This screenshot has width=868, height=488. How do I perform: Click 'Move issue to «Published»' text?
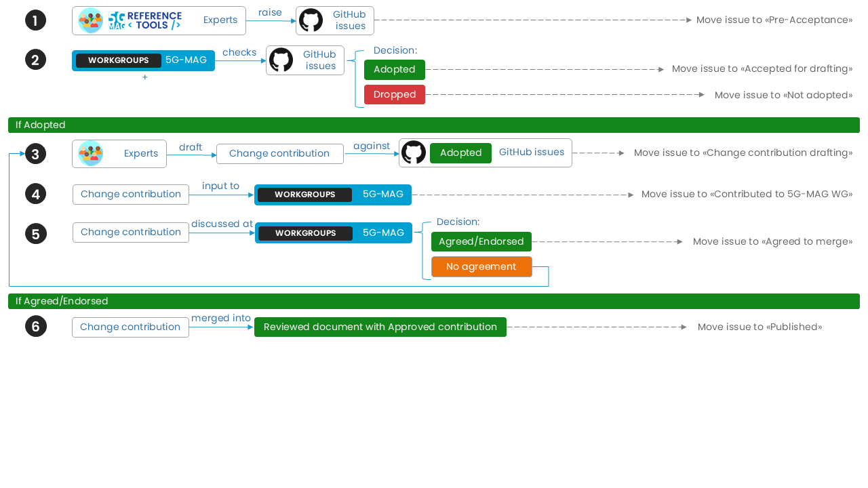(759, 327)
